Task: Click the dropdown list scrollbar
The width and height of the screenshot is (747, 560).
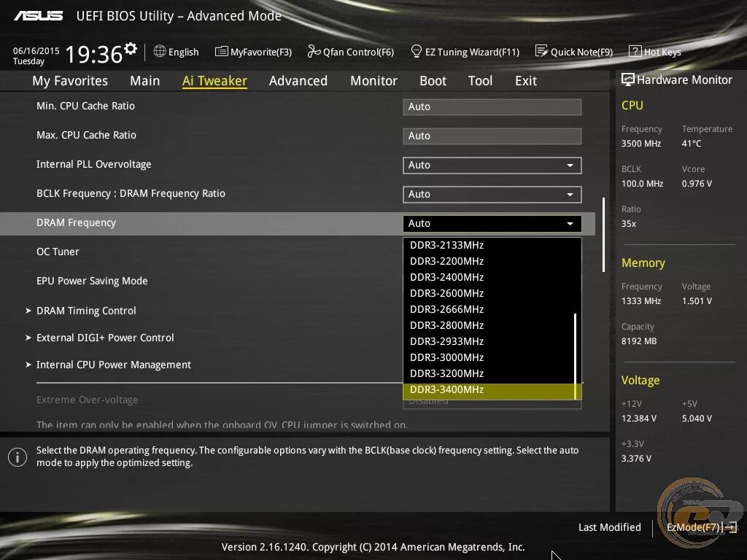Action: 576,356
